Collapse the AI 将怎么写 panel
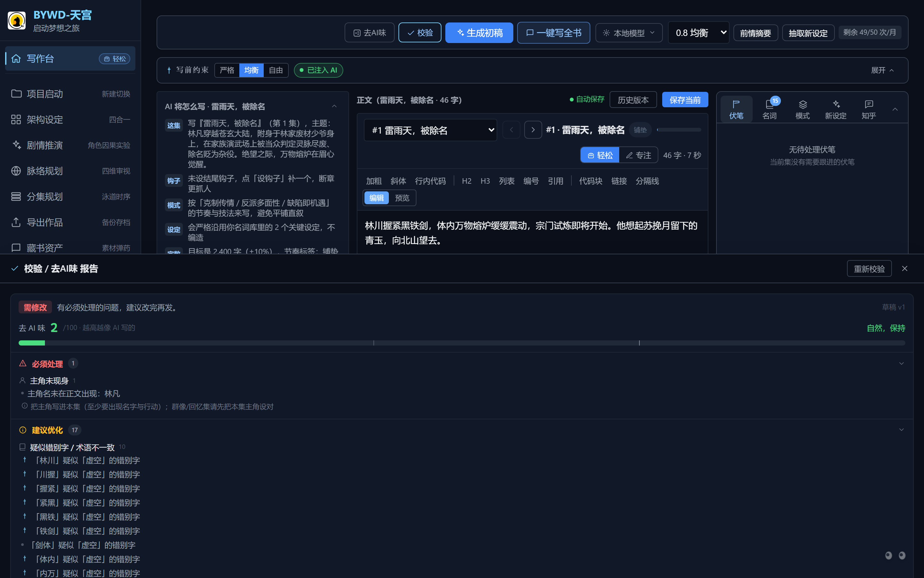The width and height of the screenshot is (924, 578). pyautogui.click(x=334, y=106)
